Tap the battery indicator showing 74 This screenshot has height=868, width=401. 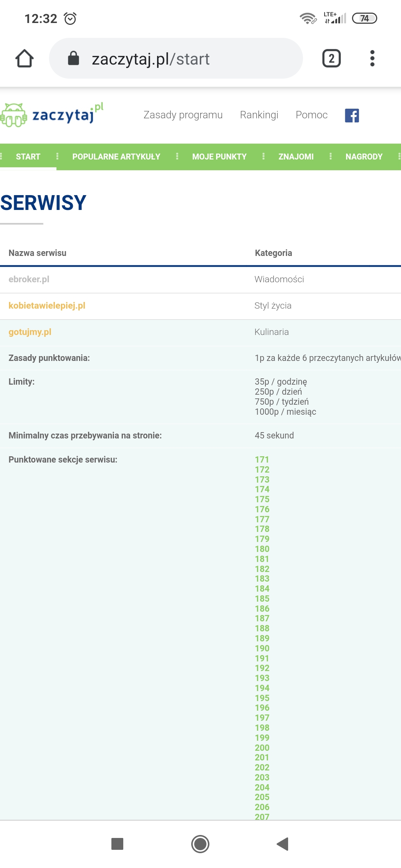[x=364, y=18]
